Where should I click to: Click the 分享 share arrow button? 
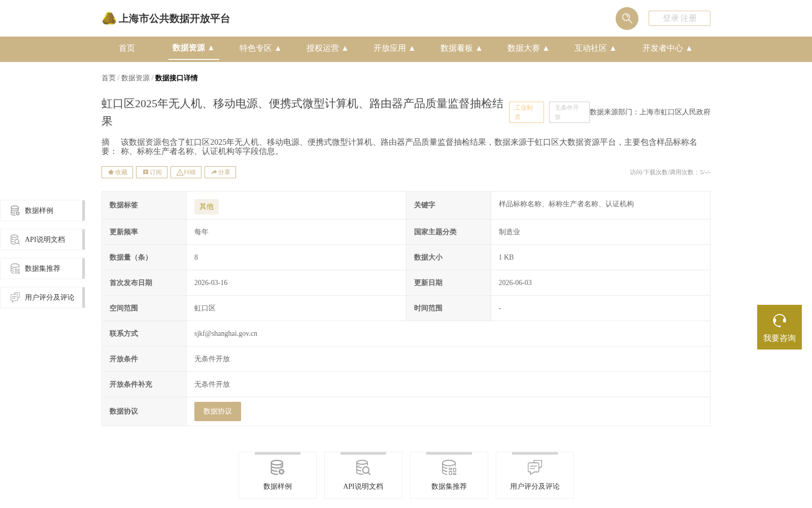[x=220, y=172]
